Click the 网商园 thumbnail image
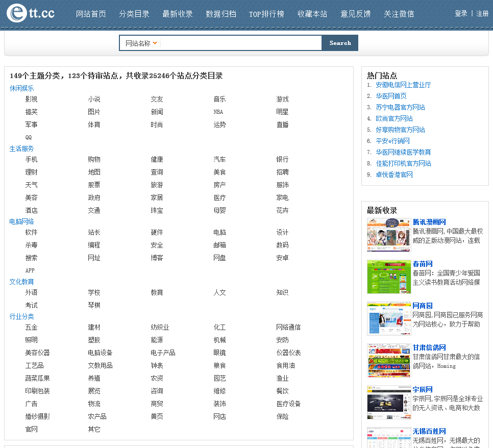 389,319
